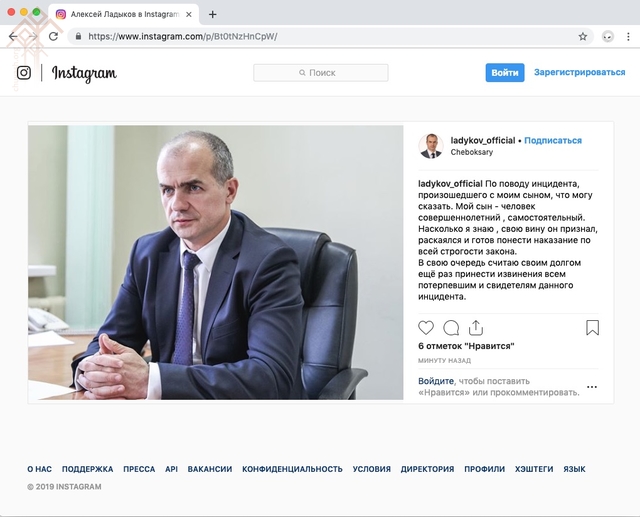The height and width of the screenshot is (517, 640).
Task: Open the ladykov_official profile avatar
Action: pyautogui.click(x=431, y=146)
